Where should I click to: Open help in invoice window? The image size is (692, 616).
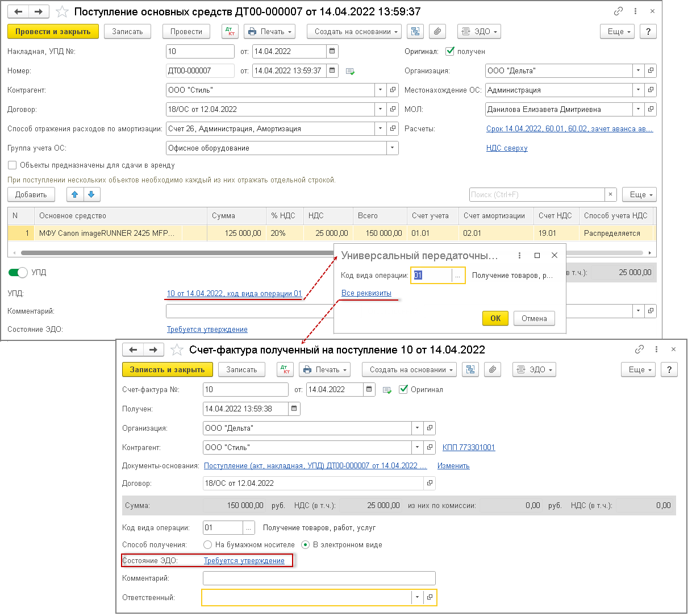point(669,370)
